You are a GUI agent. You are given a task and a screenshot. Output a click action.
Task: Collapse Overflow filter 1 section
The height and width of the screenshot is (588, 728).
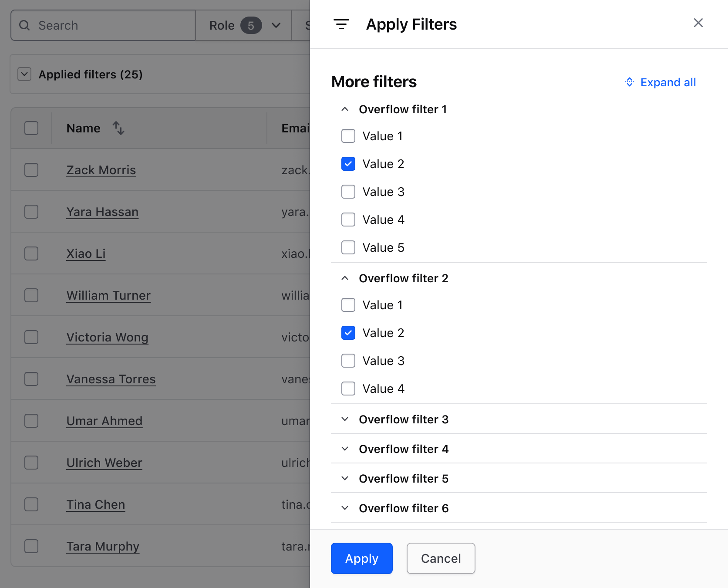tap(345, 109)
